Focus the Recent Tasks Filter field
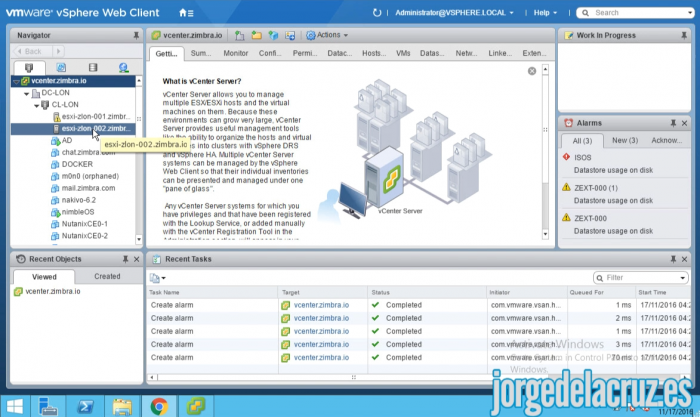The height and width of the screenshot is (417, 700). click(x=641, y=278)
